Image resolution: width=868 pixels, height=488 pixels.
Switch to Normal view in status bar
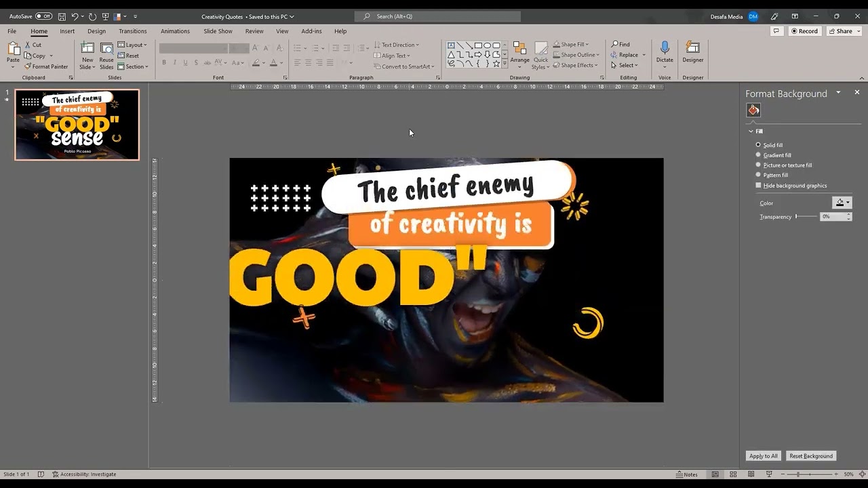pyautogui.click(x=715, y=474)
